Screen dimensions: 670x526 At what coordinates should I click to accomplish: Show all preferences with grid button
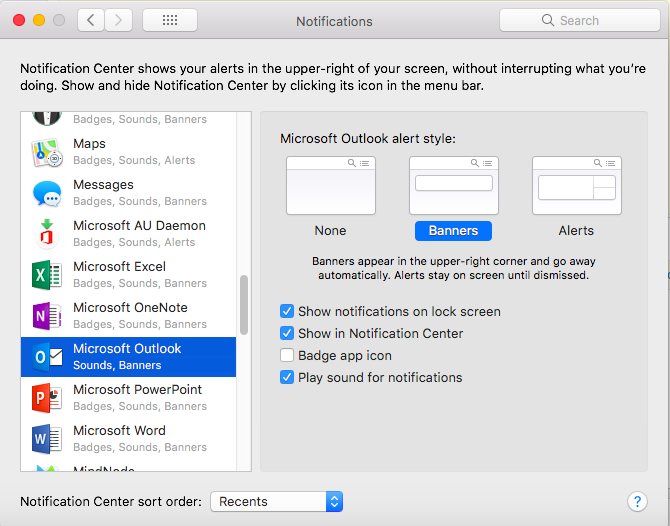pos(170,20)
